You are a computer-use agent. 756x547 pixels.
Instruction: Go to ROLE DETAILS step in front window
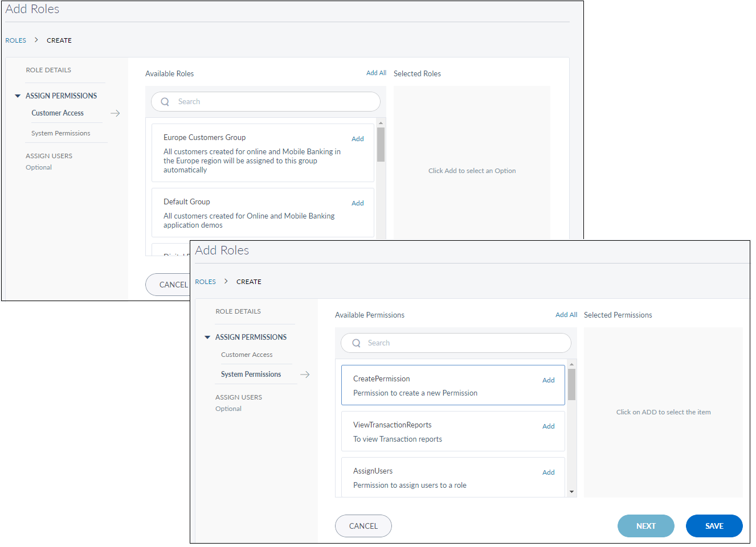(x=238, y=311)
